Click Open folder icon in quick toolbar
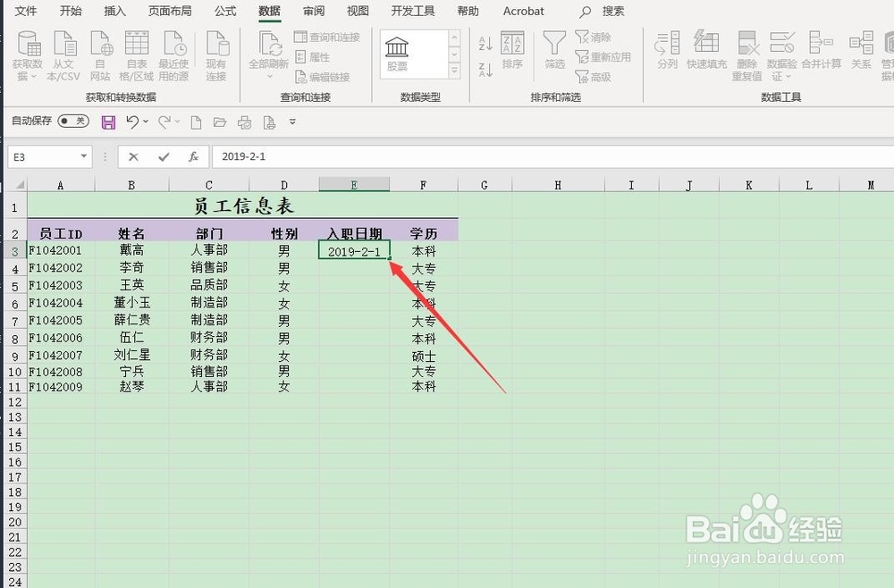The height and width of the screenshot is (588, 894). point(220,122)
